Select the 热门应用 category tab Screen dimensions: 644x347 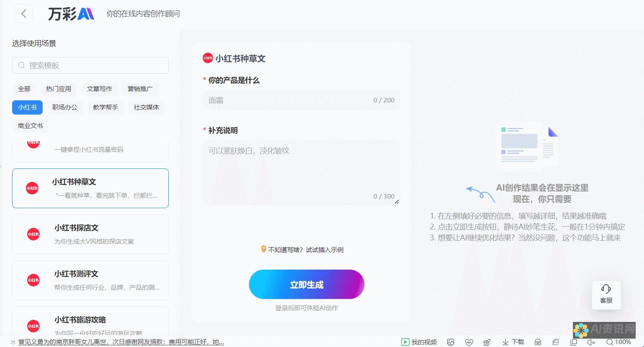[x=59, y=89]
